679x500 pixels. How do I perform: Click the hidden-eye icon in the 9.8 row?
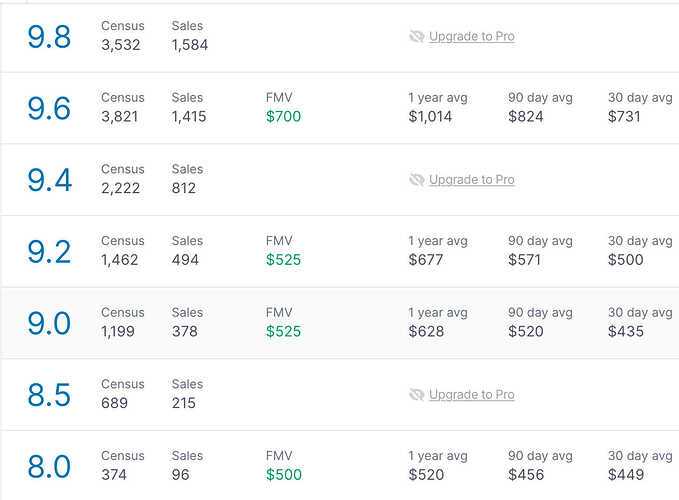(417, 36)
